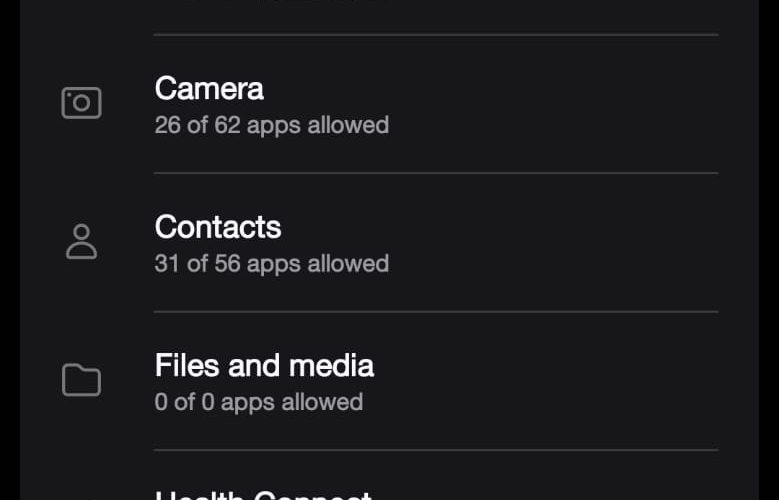Tap the Files and media folder icon
This screenshot has height=500, width=779.
81,380
